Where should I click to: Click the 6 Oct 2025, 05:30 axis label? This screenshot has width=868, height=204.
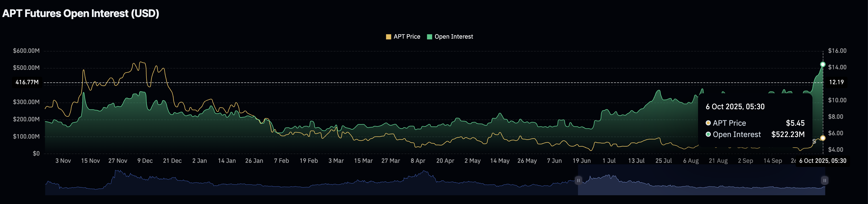coord(823,161)
